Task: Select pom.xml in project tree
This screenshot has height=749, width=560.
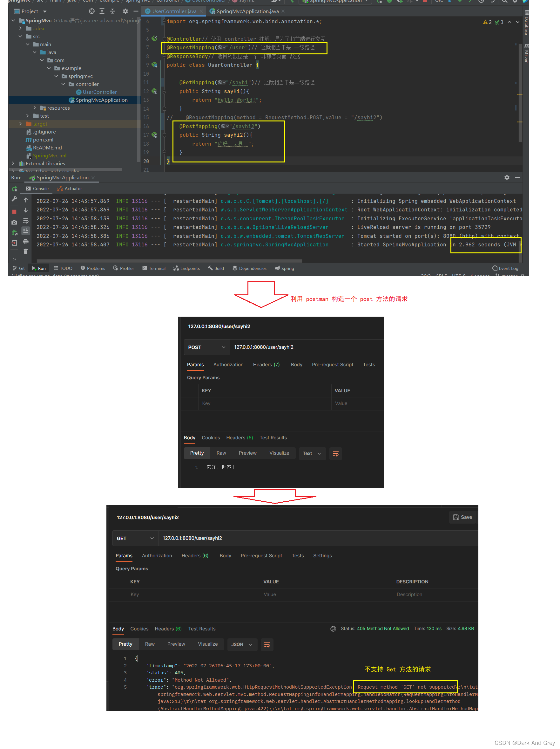Action: pyautogui.click(x=43, y=140)
